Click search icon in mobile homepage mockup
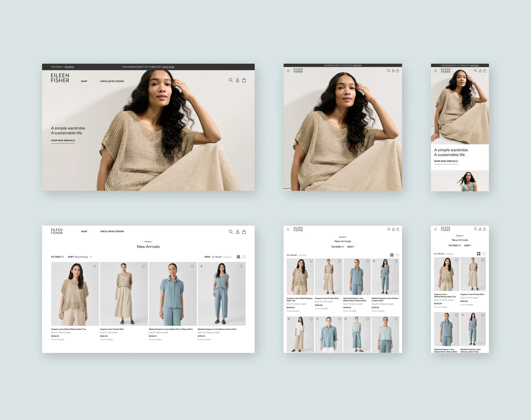The width and height of the screenshot is (531, 420). (475, 71)
